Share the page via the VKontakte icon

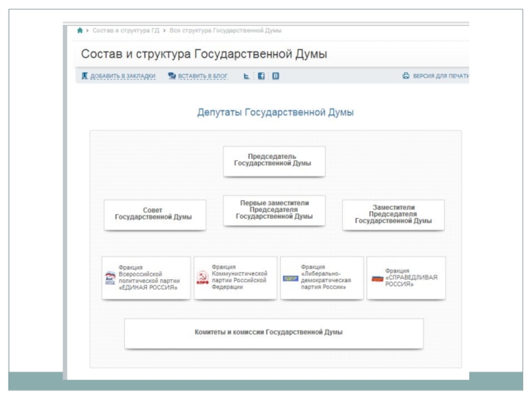275,76
